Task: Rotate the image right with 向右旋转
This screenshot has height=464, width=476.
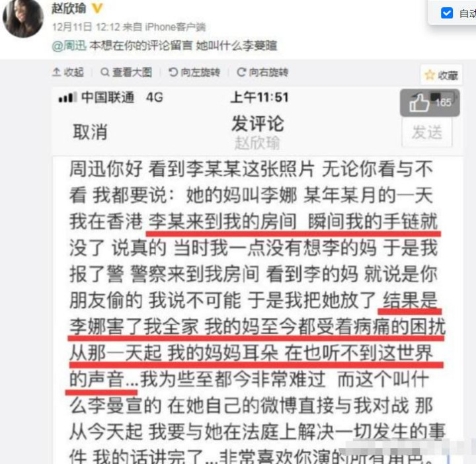Action: coord(262,72)
